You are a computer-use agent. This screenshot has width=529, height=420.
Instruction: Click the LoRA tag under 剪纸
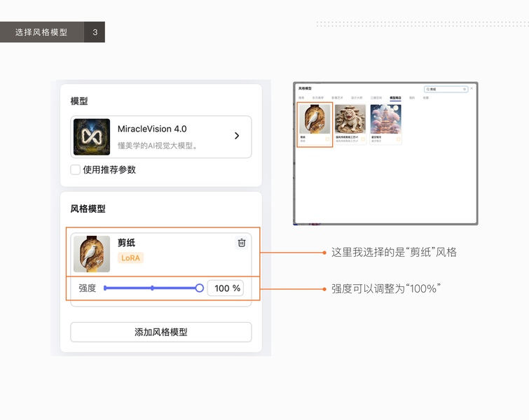(x=130, y=258)
